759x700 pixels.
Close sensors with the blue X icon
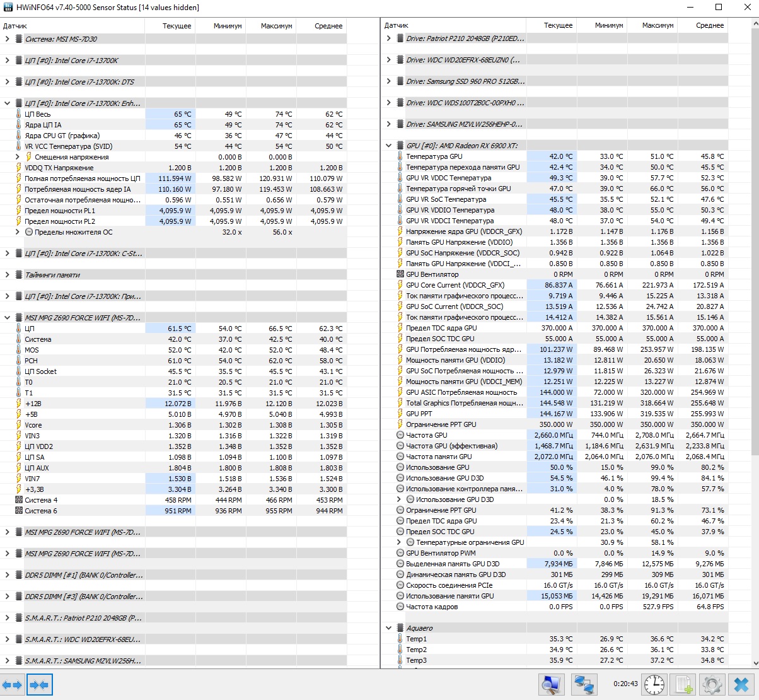(x=741, y=685)
